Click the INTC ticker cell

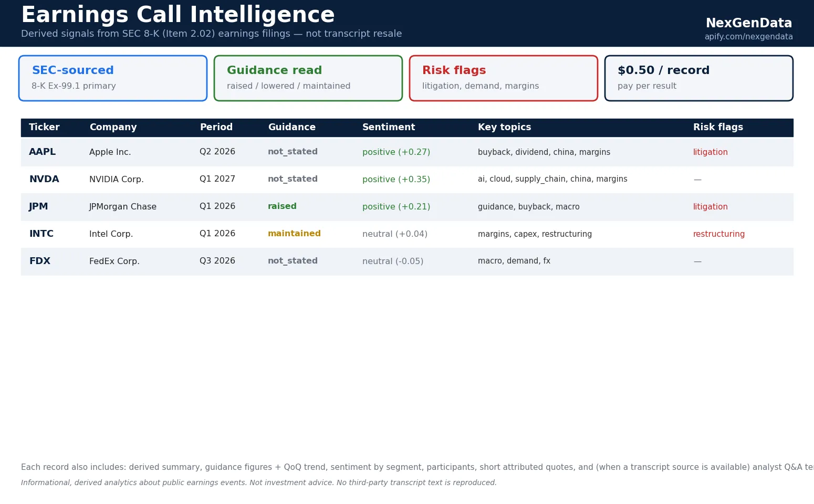[x=41, y=234]
